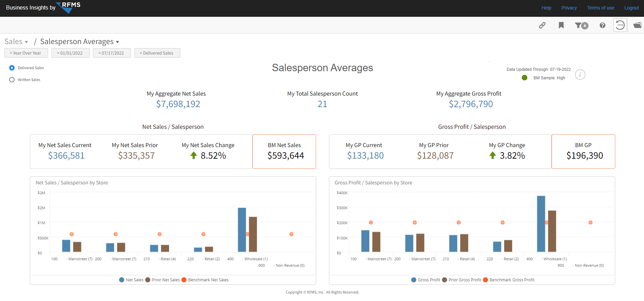This screenshot has width=644, height=301.
Task: Open the bookmark icon in toolbar
Action: tap(561, 25)
